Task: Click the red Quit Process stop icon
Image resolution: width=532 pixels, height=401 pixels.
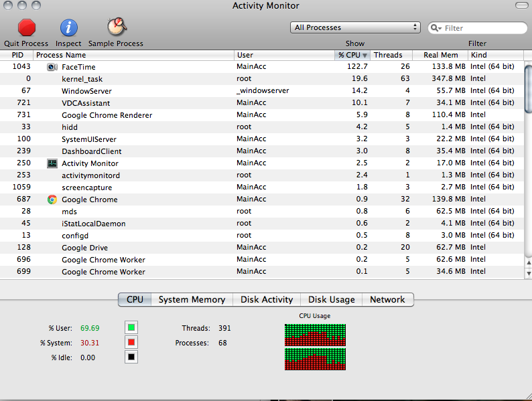Action: click(x=26, y=27)
